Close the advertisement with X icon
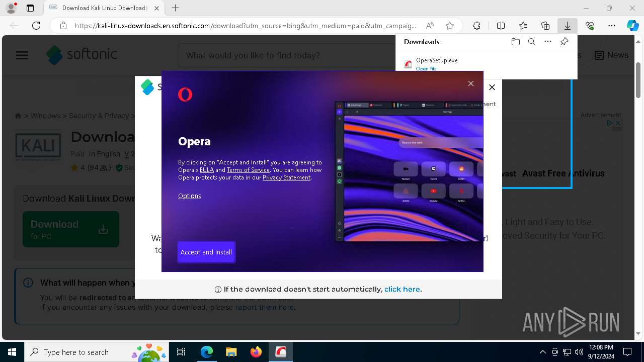 (618, 123)
